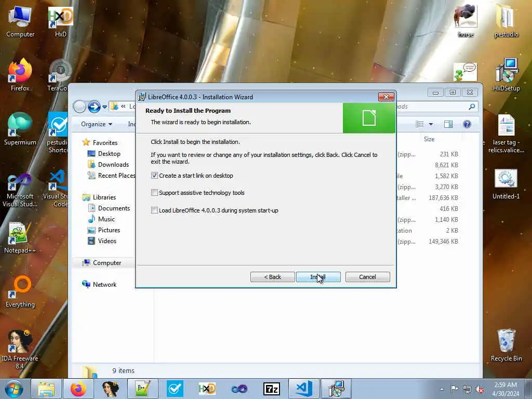532x399 pixels.
Task: Uncheck Create a start link on desktop
Action: point(154,176)
